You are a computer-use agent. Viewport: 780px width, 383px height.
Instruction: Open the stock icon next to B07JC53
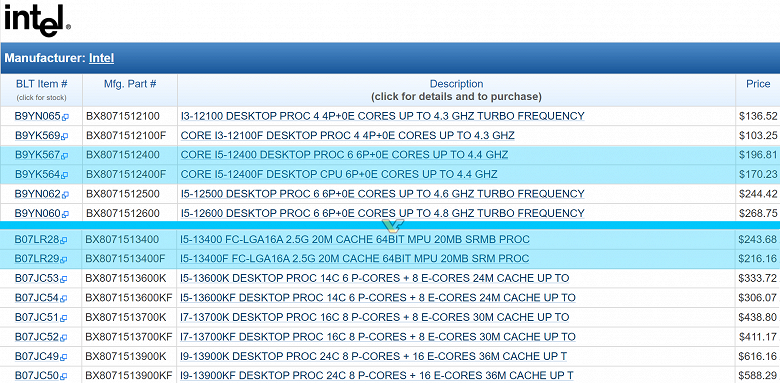tap(64, 280)
